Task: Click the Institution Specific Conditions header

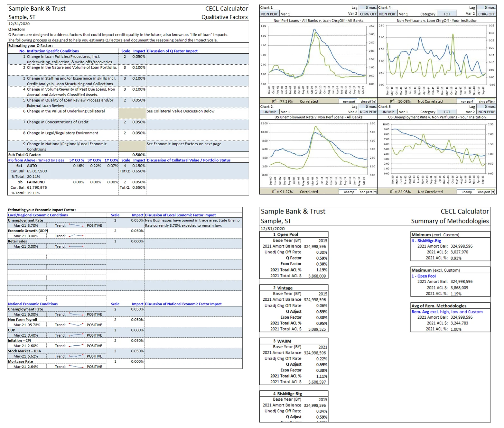Action: point(49,51)
